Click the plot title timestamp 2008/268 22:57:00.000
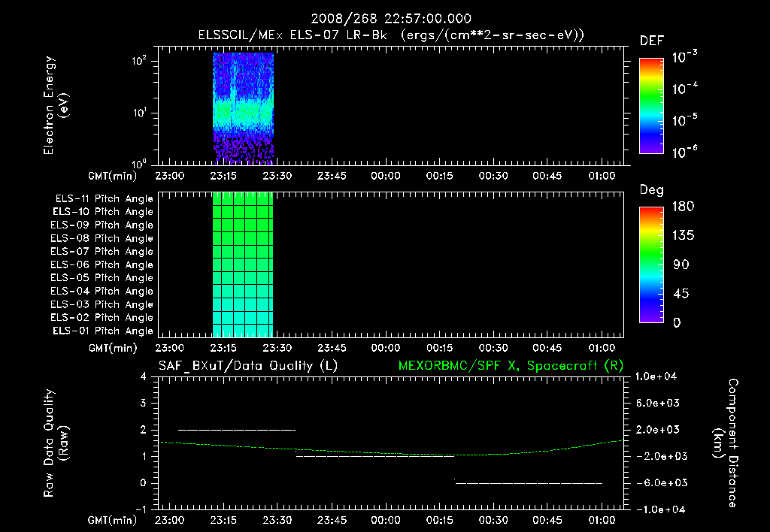The width and height of the screenshot is (770, 532). pos(391,19)
